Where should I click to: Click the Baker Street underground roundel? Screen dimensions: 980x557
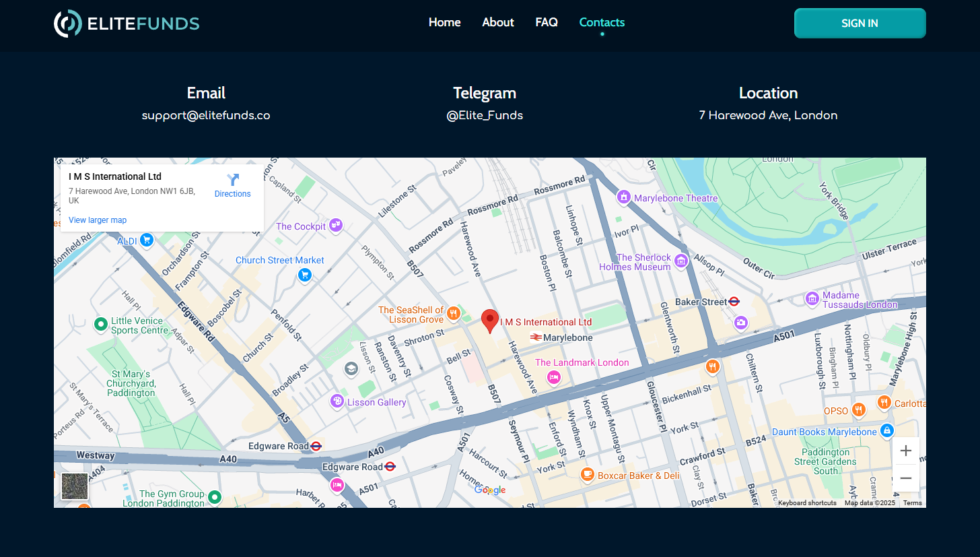pyautogui.click(x=735, y=302)
